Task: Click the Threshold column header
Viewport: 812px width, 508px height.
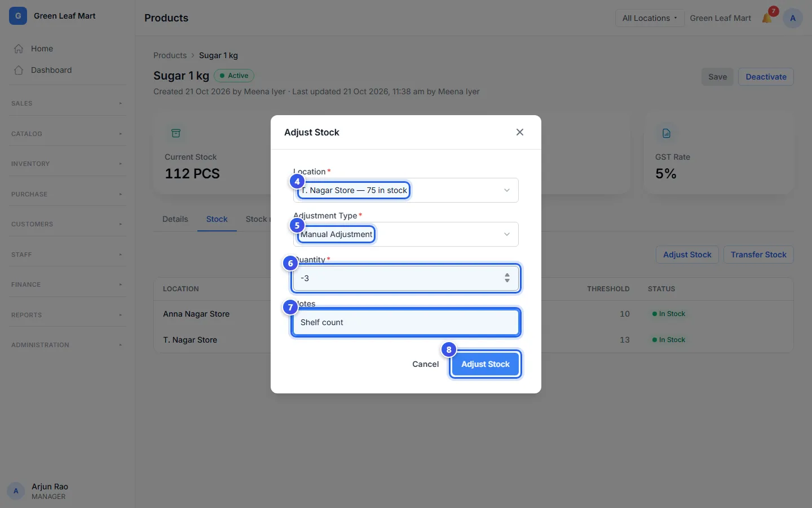Action: [608, 289]
